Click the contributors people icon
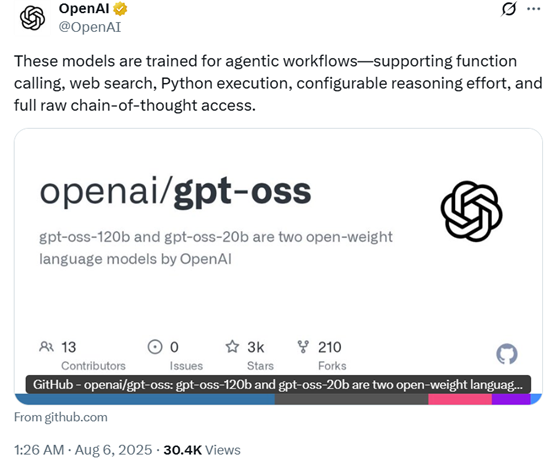Screen dimensions: 554x467 pyautogui.click(x=46, y=347)
